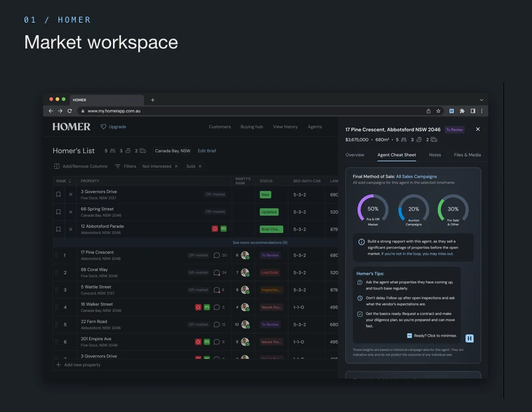Open the Lost/Sold status on 88 Coral Way
The height and width of the screenshot is (412, 532).
tap(270, 272)
